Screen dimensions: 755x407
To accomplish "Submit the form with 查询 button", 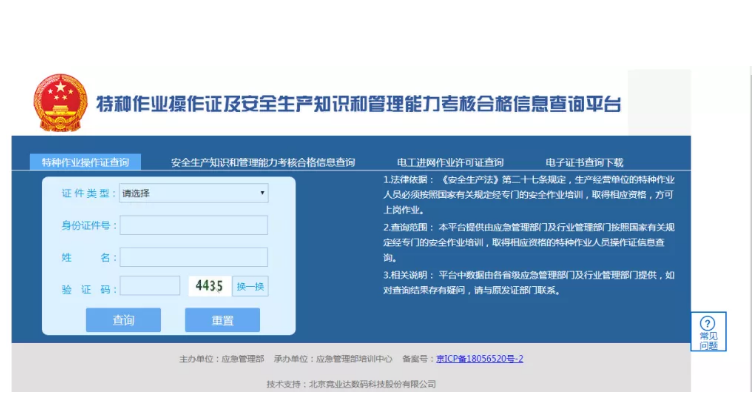I will tap(123, 320).
